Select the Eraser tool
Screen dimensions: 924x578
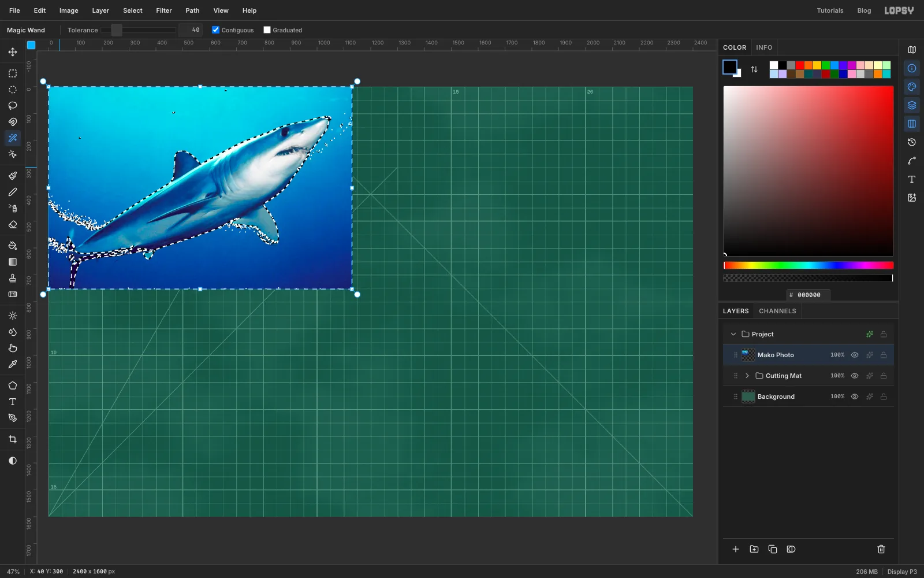(x=13, y=224)
